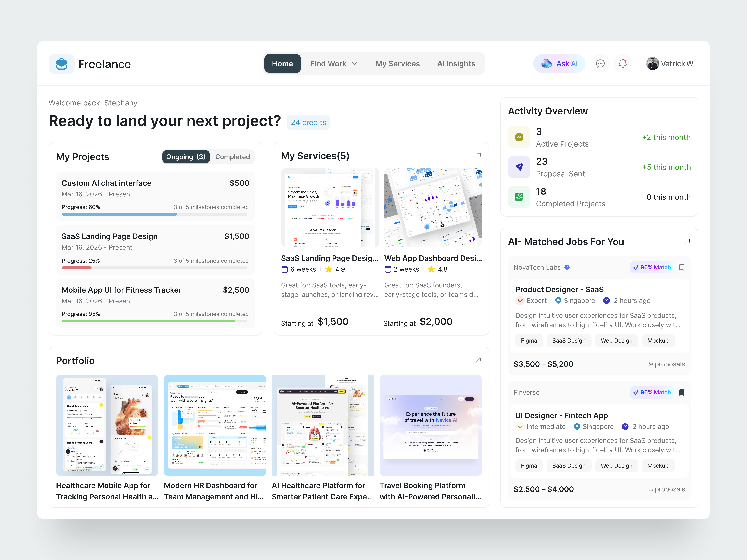The height and width of the screenshot is (560, 747).
Task: Click Finverse company name
Action: tap(527, 393)
